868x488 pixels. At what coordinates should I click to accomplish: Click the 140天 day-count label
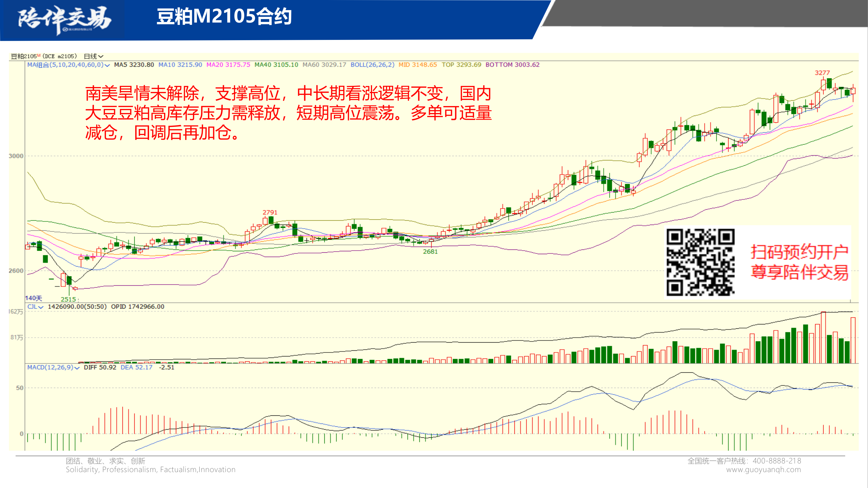(x=34, y=298)
